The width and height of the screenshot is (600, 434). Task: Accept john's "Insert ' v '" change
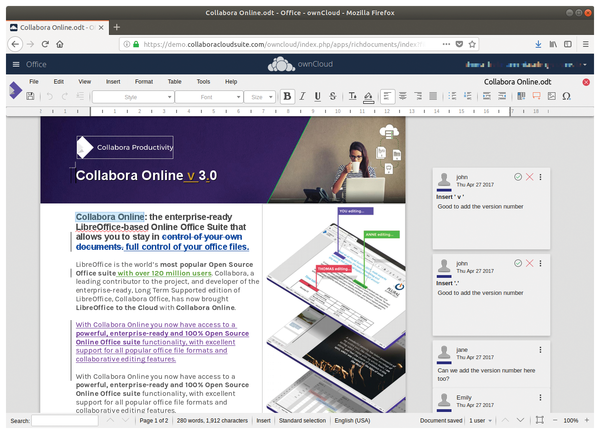point(518,177)
